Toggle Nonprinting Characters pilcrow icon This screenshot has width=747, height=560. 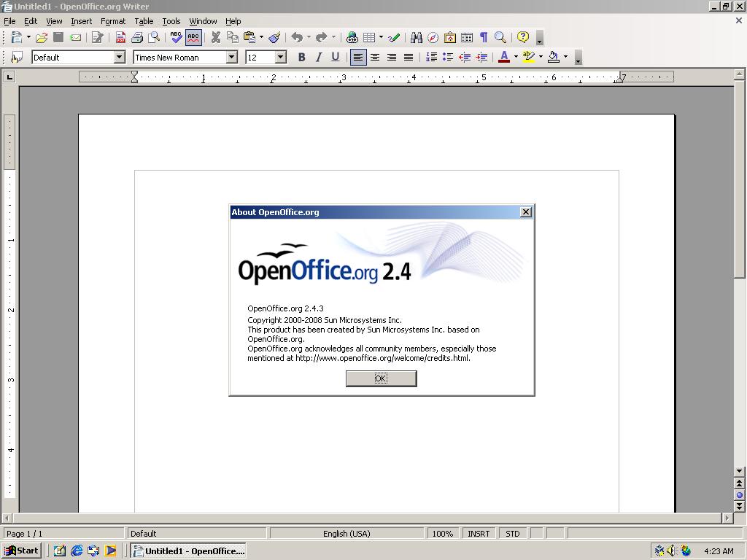pyautogui.click(x=484, y=37)
